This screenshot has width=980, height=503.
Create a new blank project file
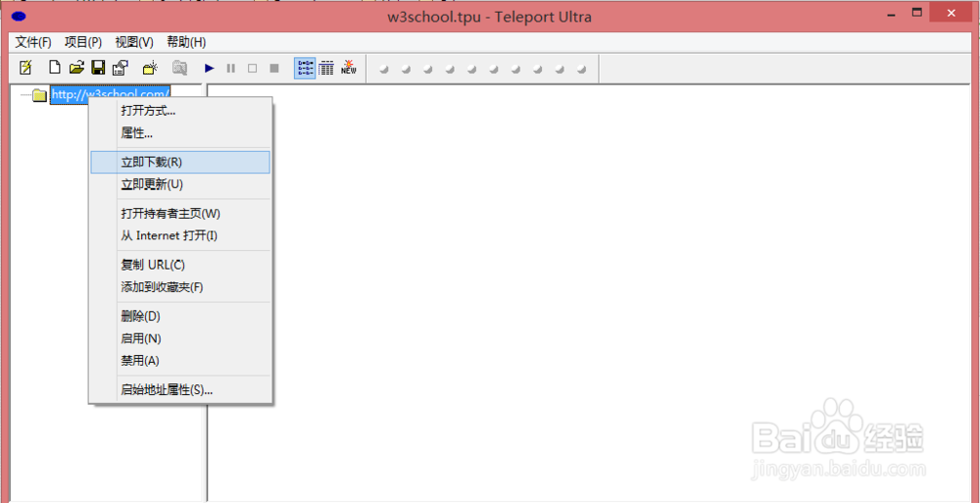55,68
